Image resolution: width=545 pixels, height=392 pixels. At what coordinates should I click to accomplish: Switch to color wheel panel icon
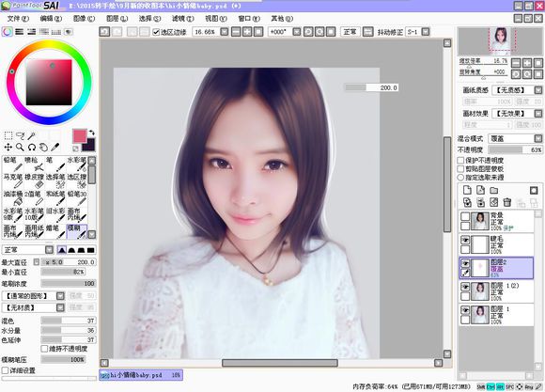[x=7, y=32]
